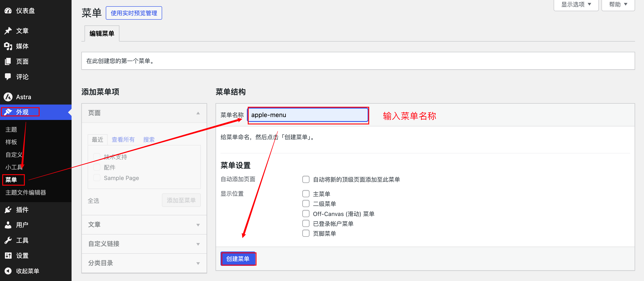Check the 配件 page item
Viewport: 644px width, 281px height.
tap(97, 167)
